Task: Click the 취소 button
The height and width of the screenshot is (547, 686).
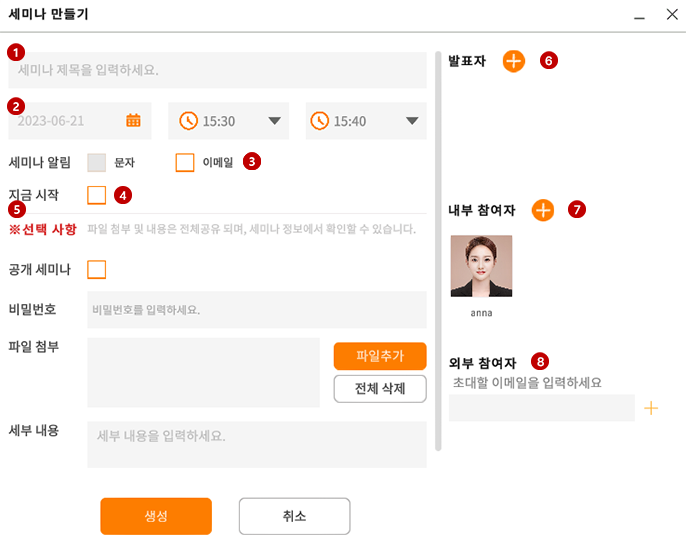Action: (294, 516)
